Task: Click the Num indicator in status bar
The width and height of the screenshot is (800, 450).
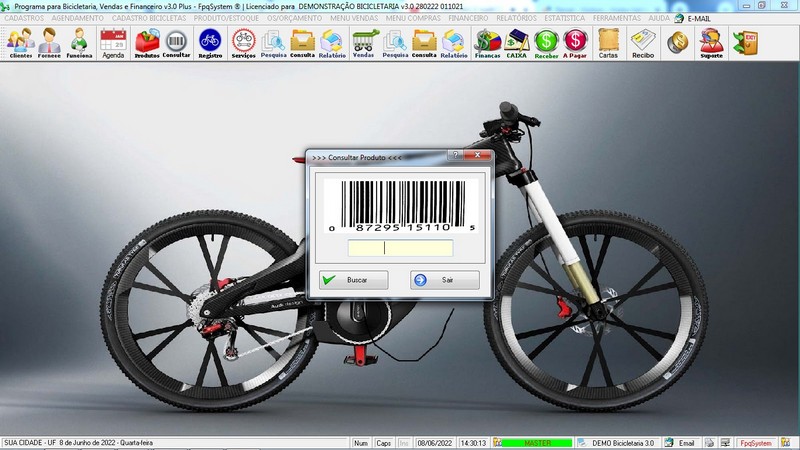Action: [x=361, y=443]
